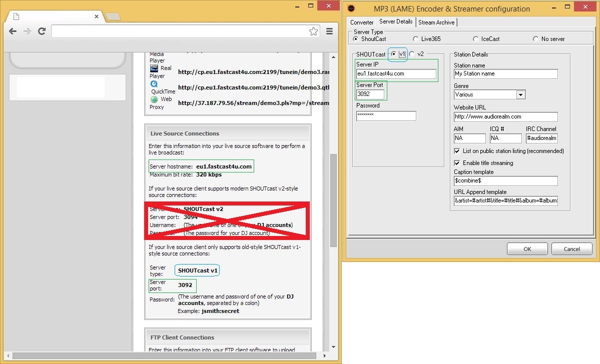Open the Chrome hamburger menu
This screenshot has height=364, width=600.
(329, 31)
